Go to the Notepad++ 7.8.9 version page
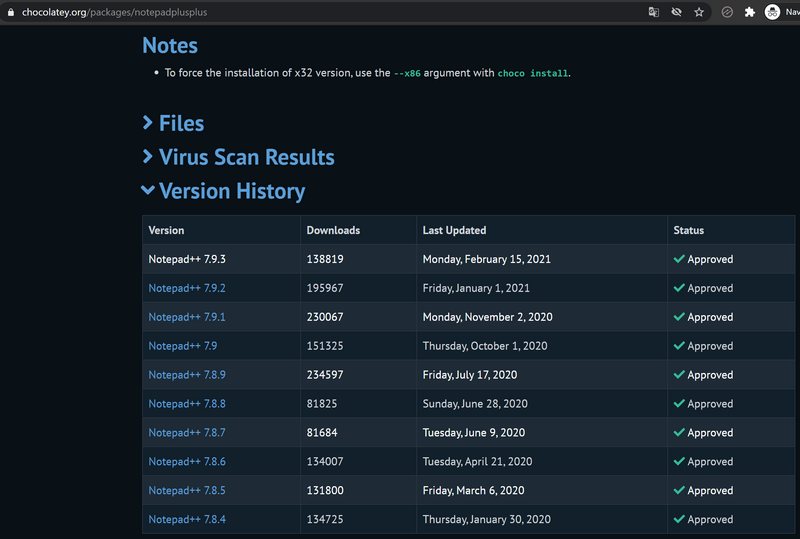Viewport: 800px width, 539px height. (187, 375)
